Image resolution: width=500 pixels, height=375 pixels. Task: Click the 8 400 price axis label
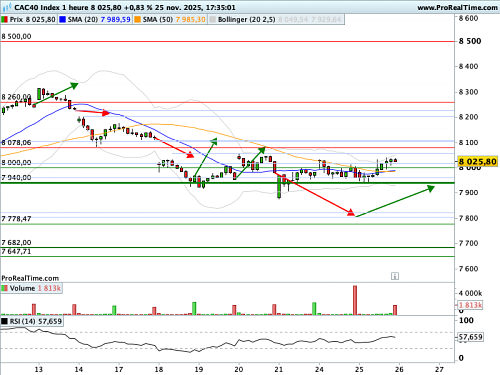pos(468,66)
